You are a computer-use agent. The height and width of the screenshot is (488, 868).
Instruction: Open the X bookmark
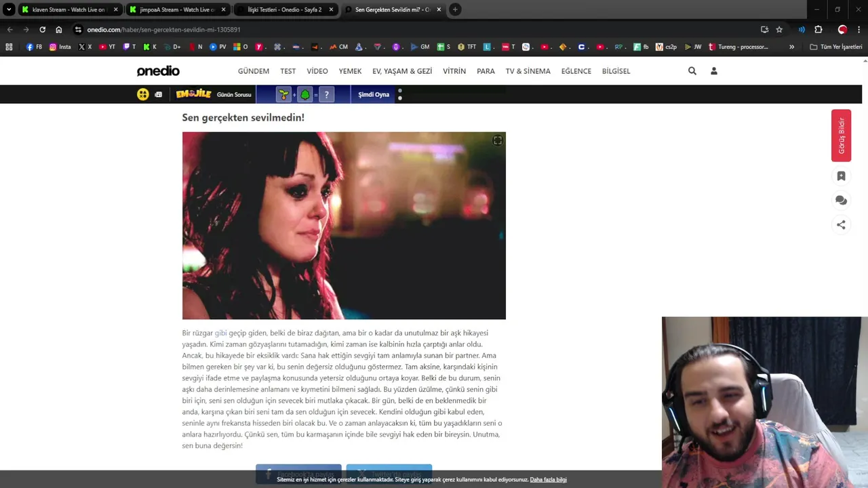point(85,47)
